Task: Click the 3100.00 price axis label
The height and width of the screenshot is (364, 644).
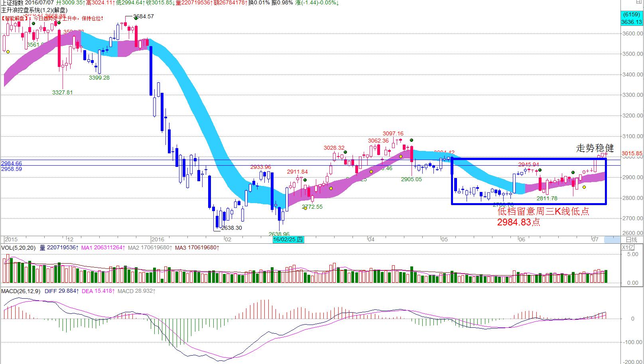Action: pyautogui.click(x=632, y=136)
